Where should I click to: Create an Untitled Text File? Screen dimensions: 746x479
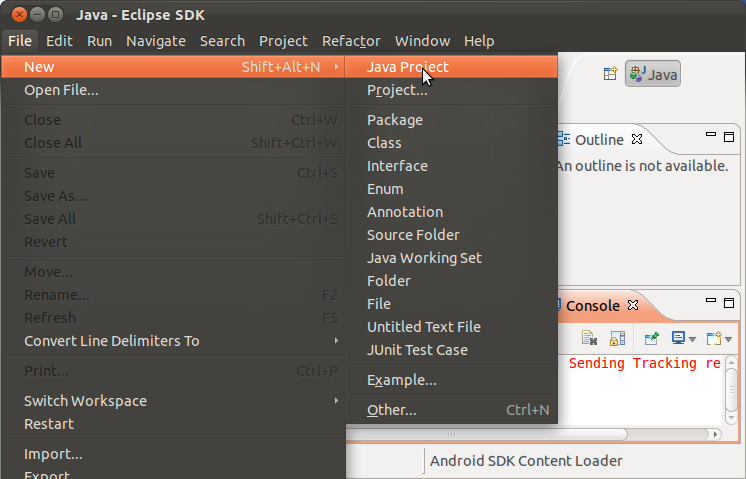coord(451,327)
